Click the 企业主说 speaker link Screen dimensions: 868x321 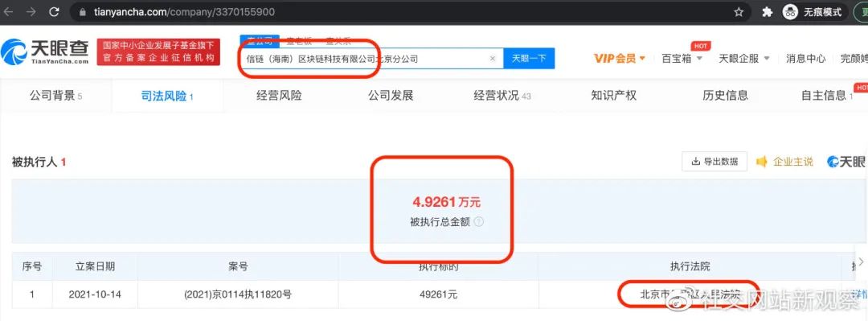pos(784,162)
